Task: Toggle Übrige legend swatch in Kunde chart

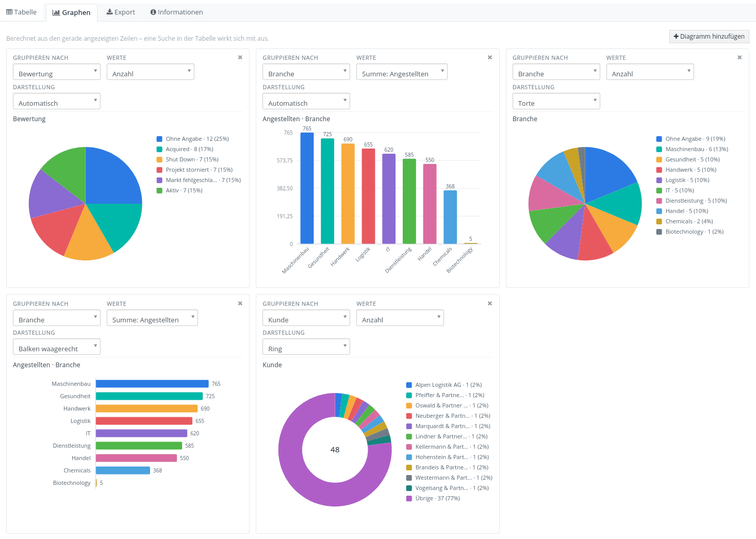Action: [409, 498]
